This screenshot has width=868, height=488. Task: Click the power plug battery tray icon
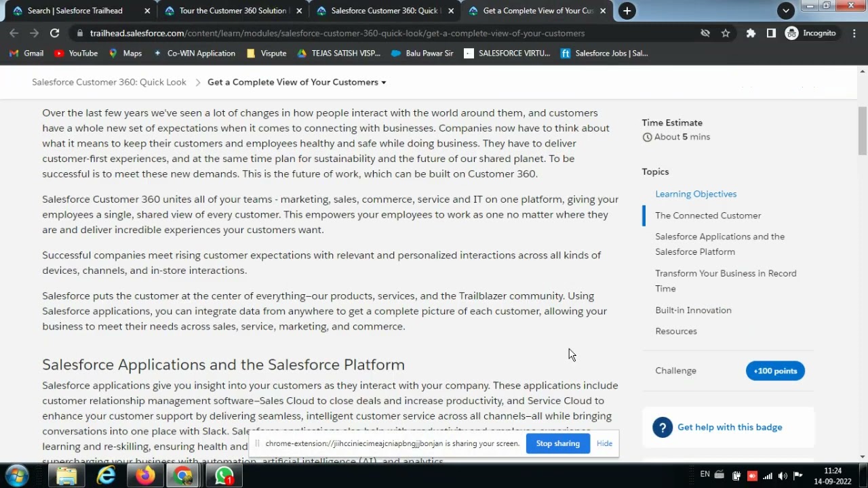click(x=736, y=476)
